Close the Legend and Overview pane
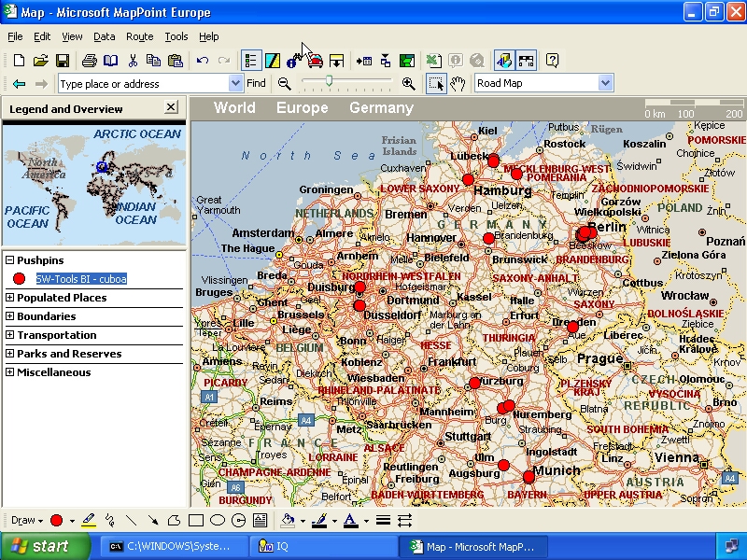 pos(171,106)
